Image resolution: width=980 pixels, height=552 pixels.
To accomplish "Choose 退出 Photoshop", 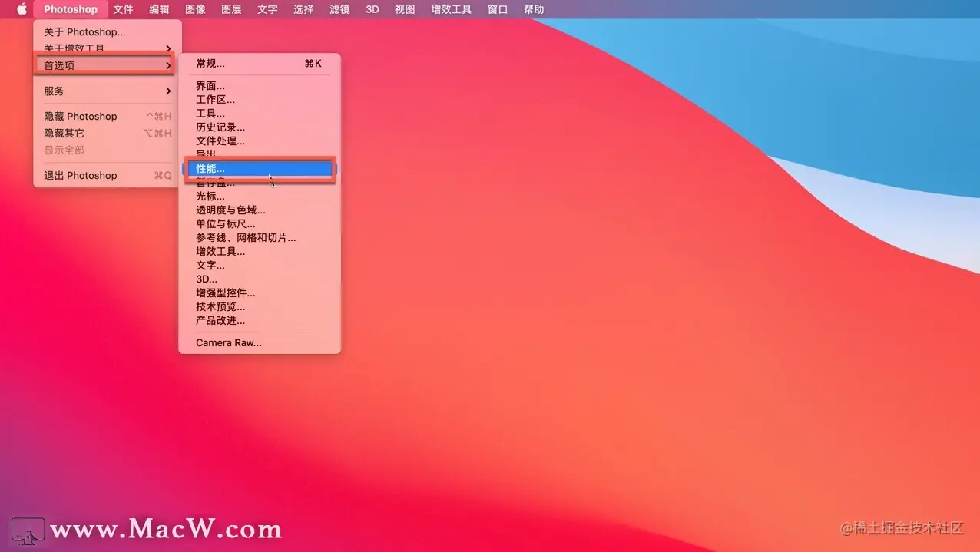I will coord(108,175).
